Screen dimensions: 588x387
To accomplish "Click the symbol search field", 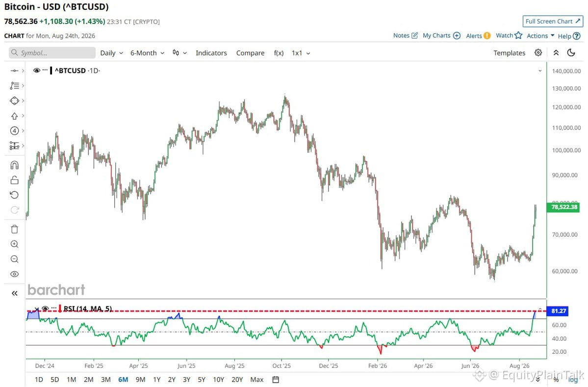I will [52, 53].
